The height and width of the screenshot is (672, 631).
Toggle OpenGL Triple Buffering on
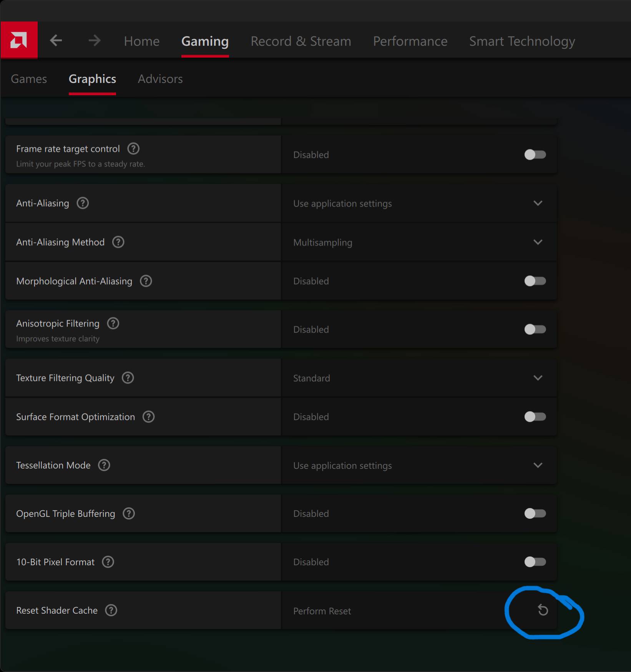[x=535, y=513]
